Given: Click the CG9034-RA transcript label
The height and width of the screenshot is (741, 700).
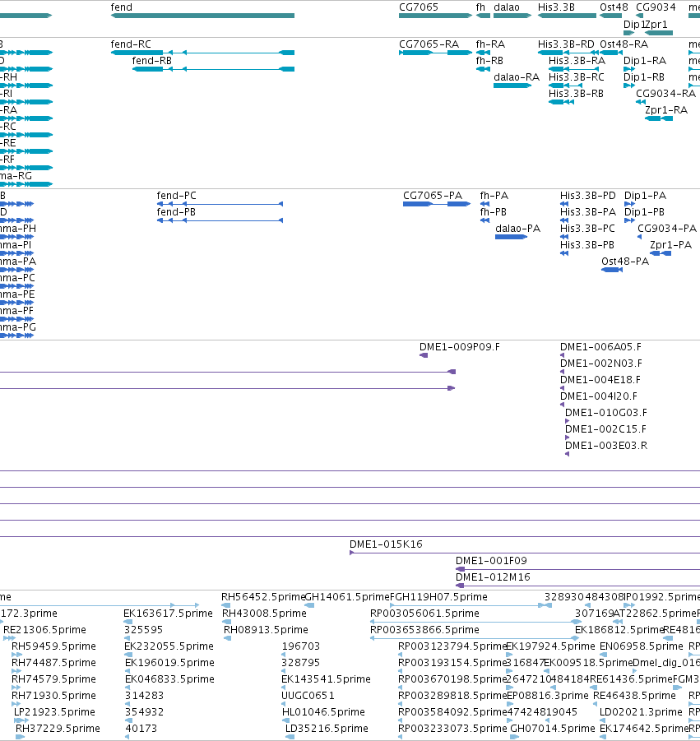Looking at the screenshot, I should point(665,94).
